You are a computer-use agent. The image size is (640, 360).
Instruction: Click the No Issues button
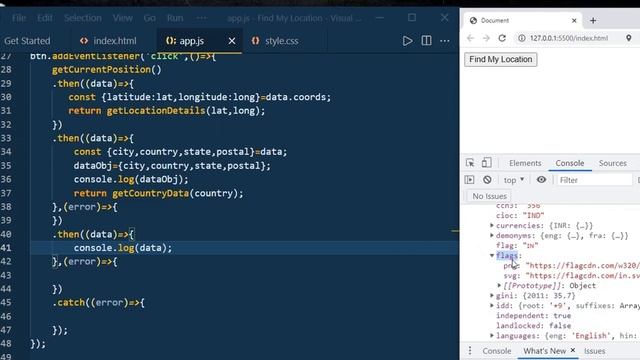point(489,196)
